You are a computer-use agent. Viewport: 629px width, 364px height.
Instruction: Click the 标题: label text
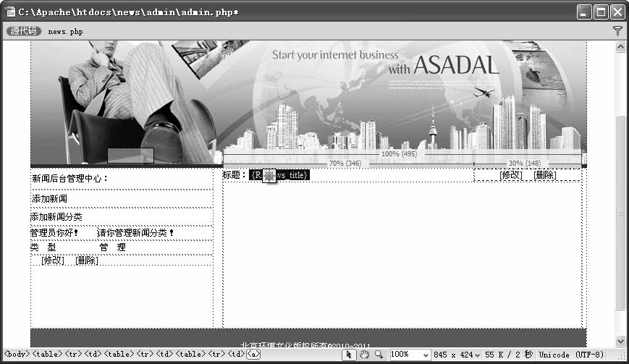tap(235, 175)
